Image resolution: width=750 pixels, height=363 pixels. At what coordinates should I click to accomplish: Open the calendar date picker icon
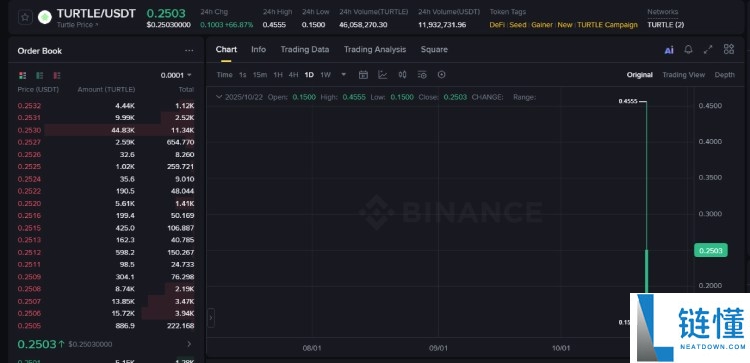point(363,75)
